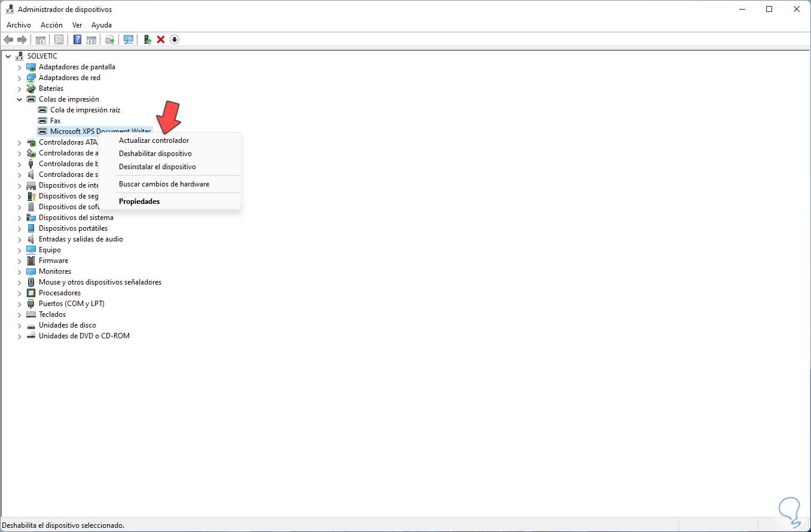Expand the Equipo category
The width and height of the screenshot is (811, 532).
19,250
